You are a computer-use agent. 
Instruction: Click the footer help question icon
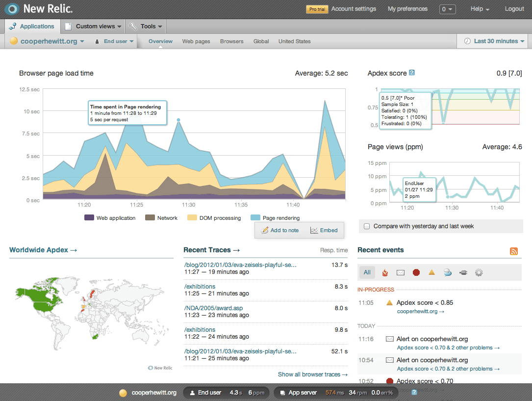coord(414,393)
